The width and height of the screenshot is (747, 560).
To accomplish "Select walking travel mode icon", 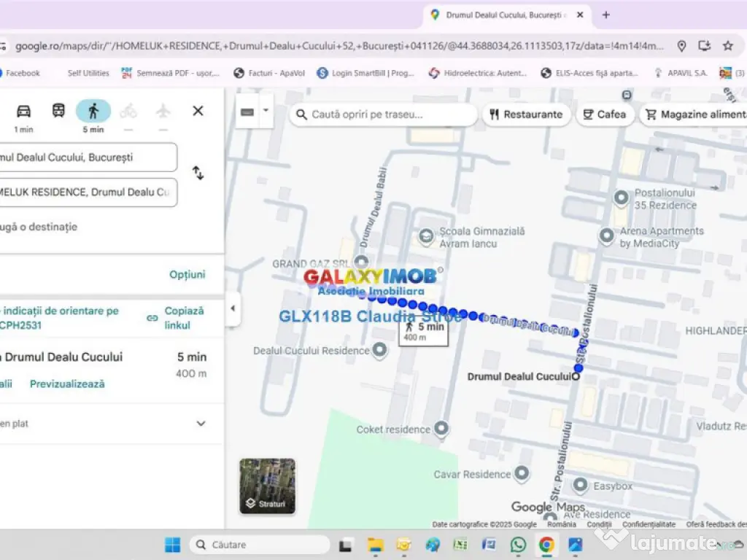I will [x=93, y=111].
